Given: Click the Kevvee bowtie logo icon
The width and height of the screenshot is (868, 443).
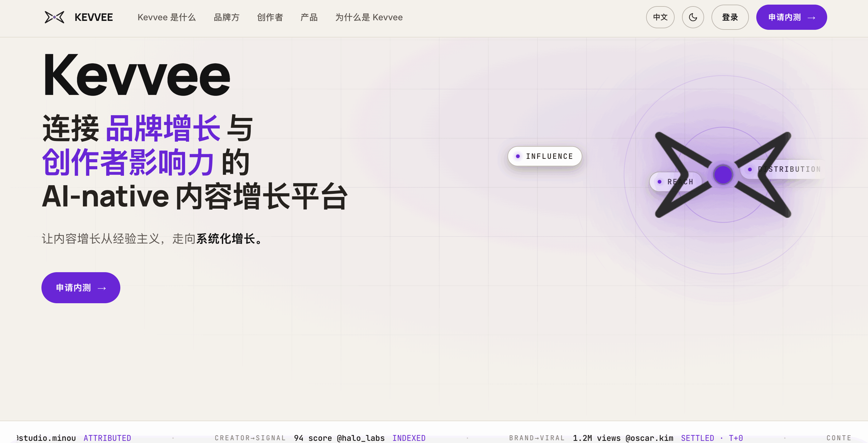Looking at the screenshot, I should [x=54, y=17].
